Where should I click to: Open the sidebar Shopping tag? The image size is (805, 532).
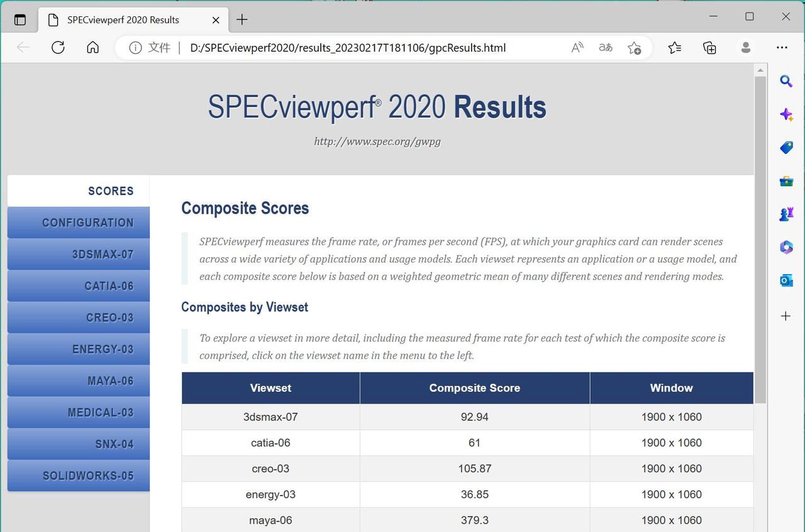(786, 148)
